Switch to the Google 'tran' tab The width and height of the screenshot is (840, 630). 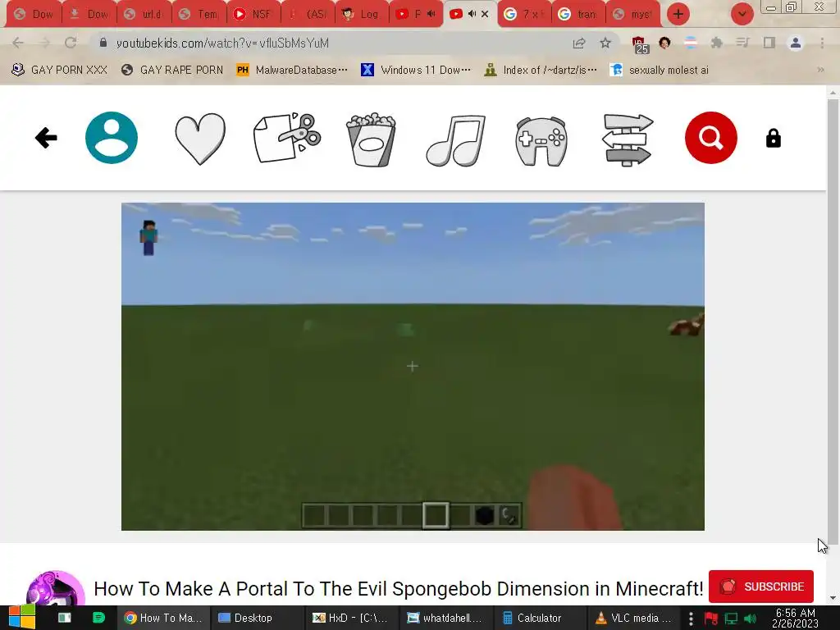(578, 14)
